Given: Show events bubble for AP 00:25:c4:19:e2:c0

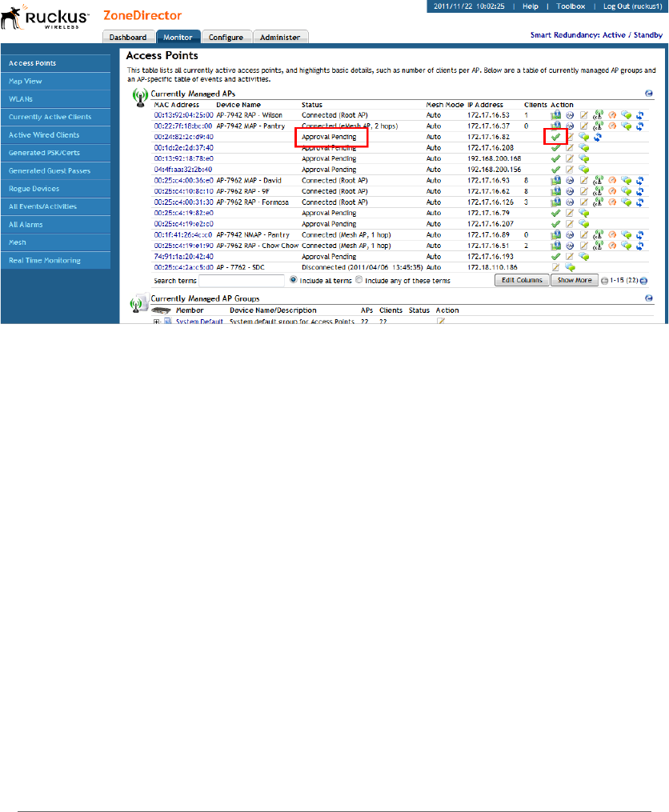Looking at the screenshot, I should [583, 224].
